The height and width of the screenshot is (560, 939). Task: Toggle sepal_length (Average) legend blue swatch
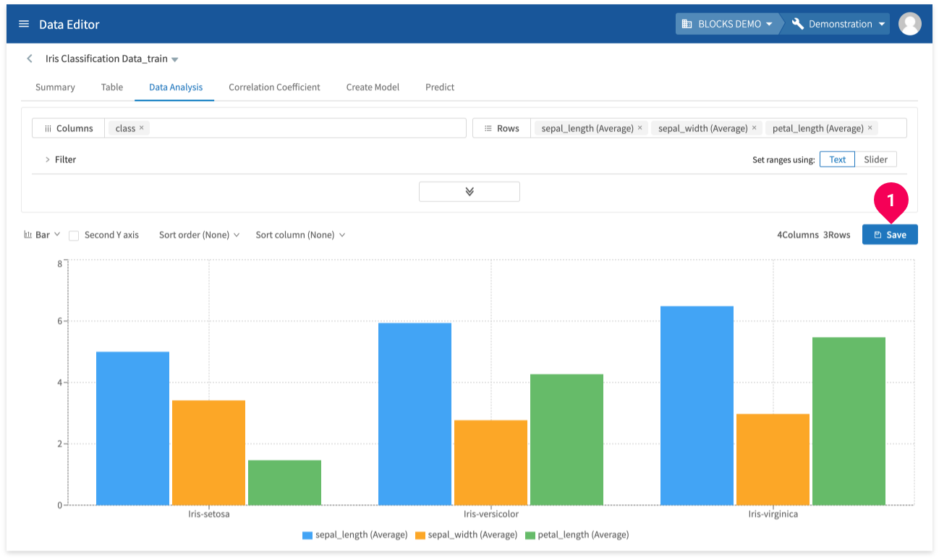pos(307,535)
